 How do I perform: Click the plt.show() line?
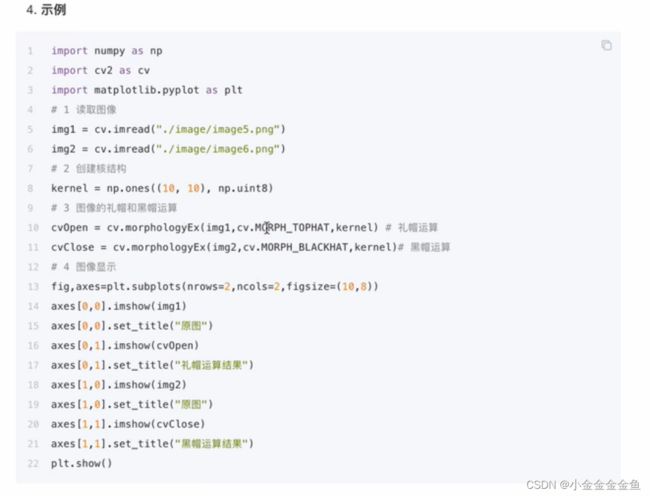pyautogui.click(x=82, y=463)
